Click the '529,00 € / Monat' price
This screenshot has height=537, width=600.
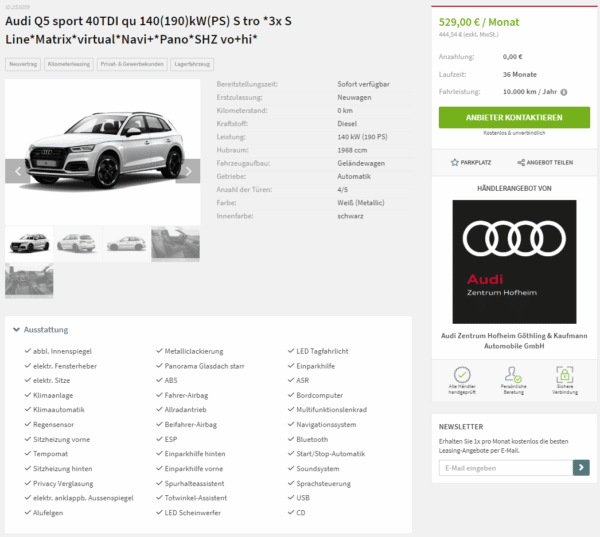tap(479, 22)
